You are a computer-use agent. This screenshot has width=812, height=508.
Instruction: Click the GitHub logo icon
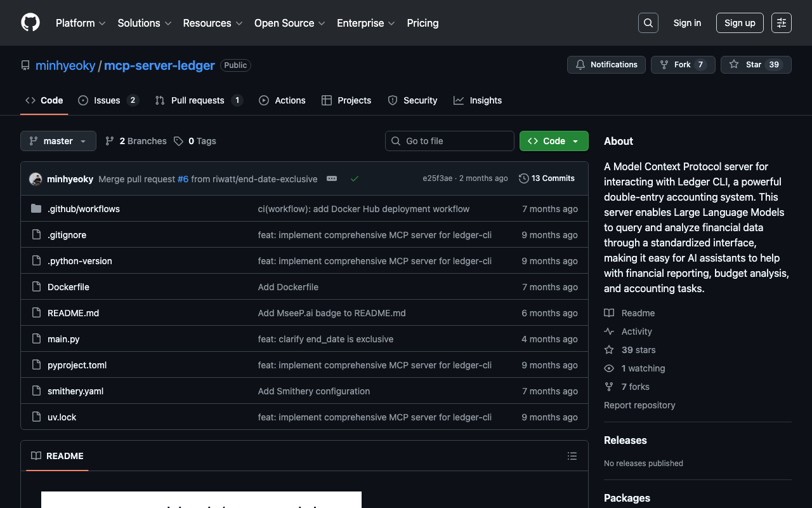click(x=30, y=23)
